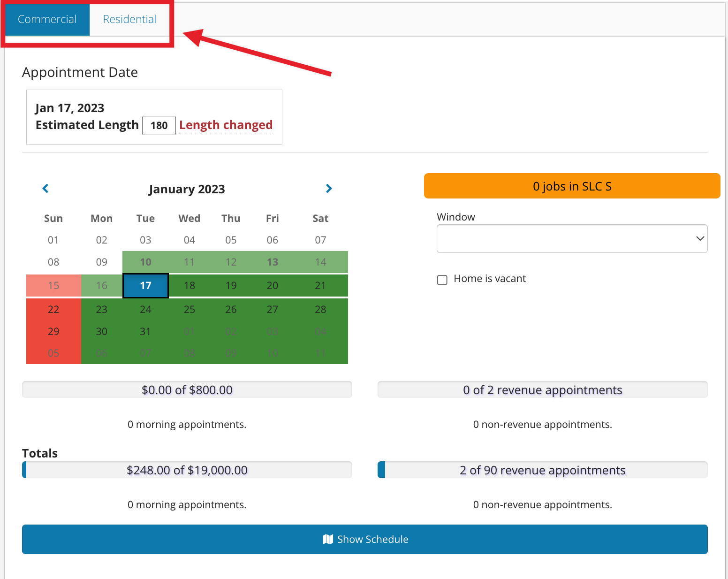Click the Length changed link
Viewport: 728px width, 579px height.
click(x=226, y=125)
